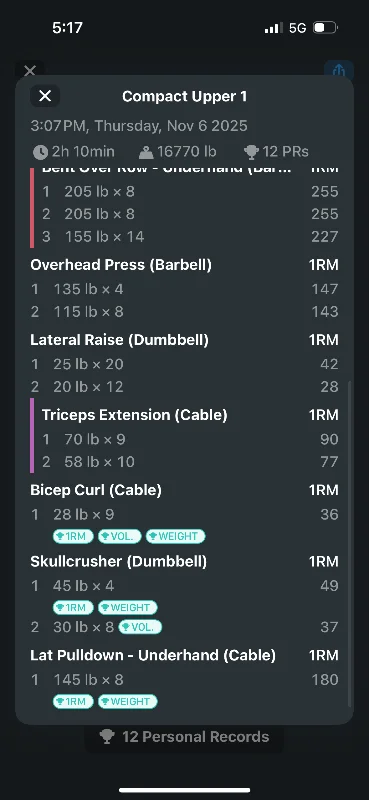369x800 pixels.
Task: Tap the 1RM column label beside Lateral Raise
Action: [324, 340]
